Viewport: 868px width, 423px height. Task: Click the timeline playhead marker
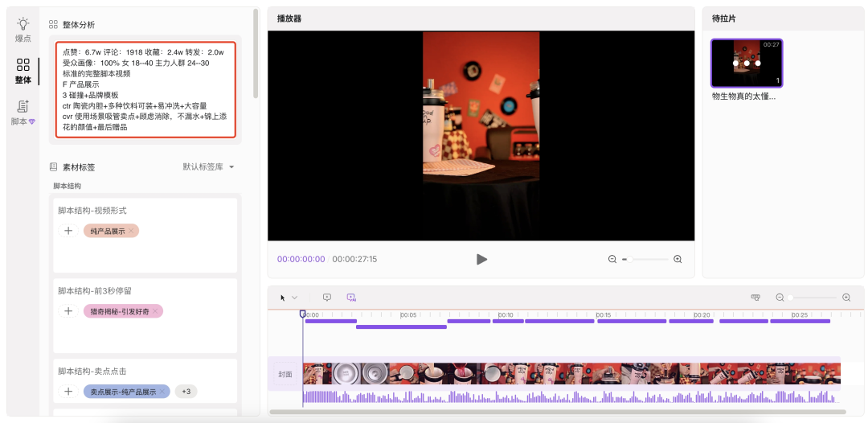click(x=302, y=314)
